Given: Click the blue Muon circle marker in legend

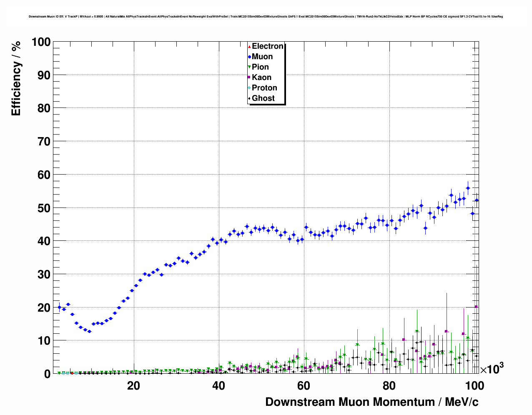Looking at the screenshot, I should (249, 57).
